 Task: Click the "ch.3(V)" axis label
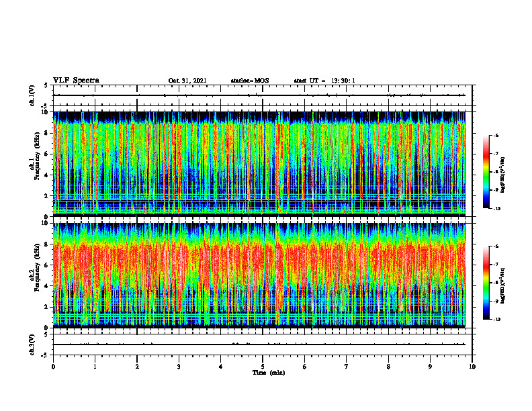point(32,345)
